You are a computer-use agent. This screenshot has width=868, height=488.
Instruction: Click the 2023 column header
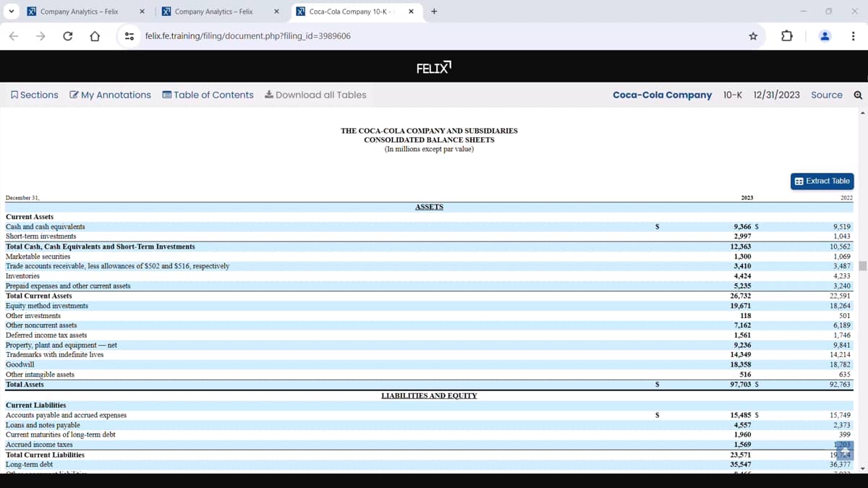click(747, 197)
